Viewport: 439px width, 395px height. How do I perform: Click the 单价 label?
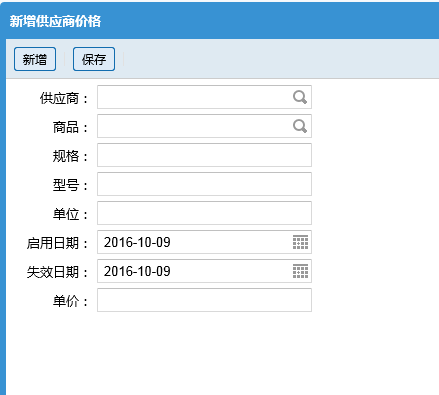(71, 301)
